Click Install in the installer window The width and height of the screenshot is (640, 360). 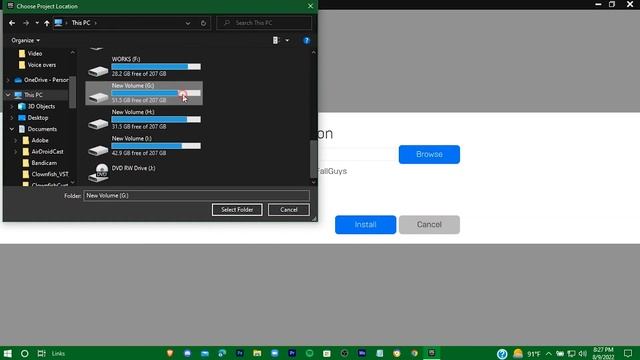coord(365,224)
